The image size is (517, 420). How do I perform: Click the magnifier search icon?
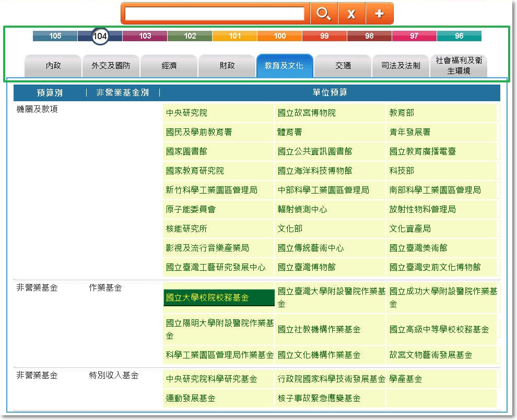pos(324,14)
